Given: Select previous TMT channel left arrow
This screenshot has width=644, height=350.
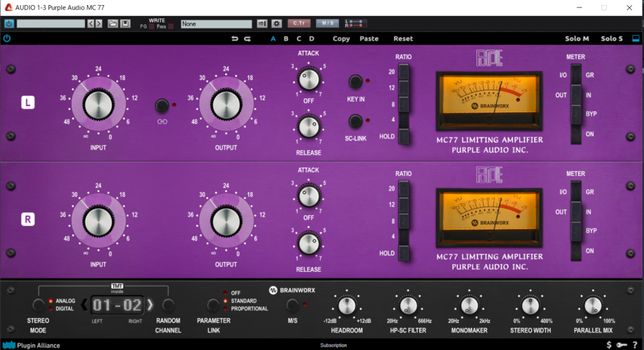Looking at the screenshot, I should tap(84, 305).
